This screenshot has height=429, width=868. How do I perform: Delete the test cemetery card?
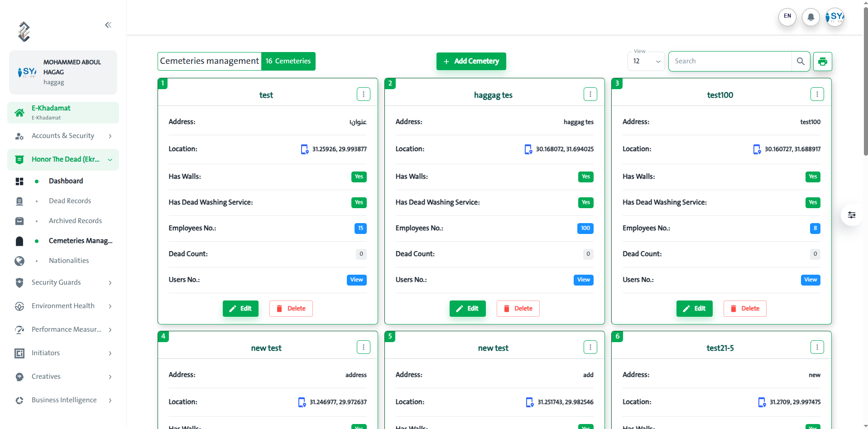point(291,309)
